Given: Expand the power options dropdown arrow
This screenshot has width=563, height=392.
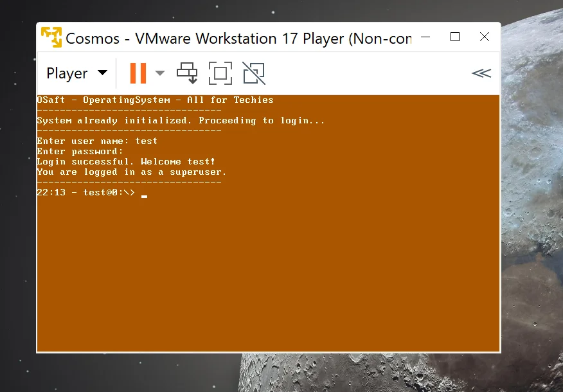Looking at the screenshot, I should point(160,73).
